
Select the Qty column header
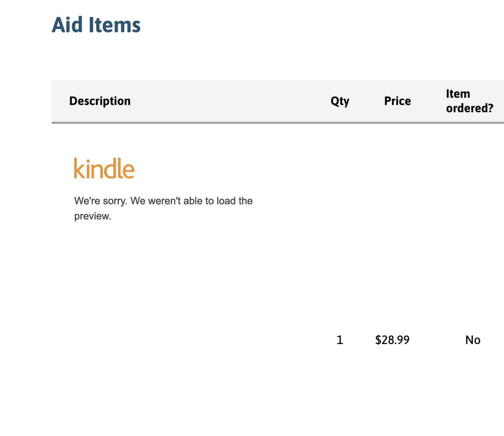tap(340, 101)
